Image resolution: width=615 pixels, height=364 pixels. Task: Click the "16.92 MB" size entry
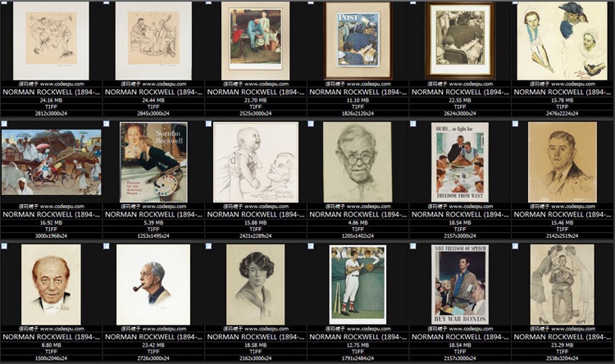pos(51,223)
